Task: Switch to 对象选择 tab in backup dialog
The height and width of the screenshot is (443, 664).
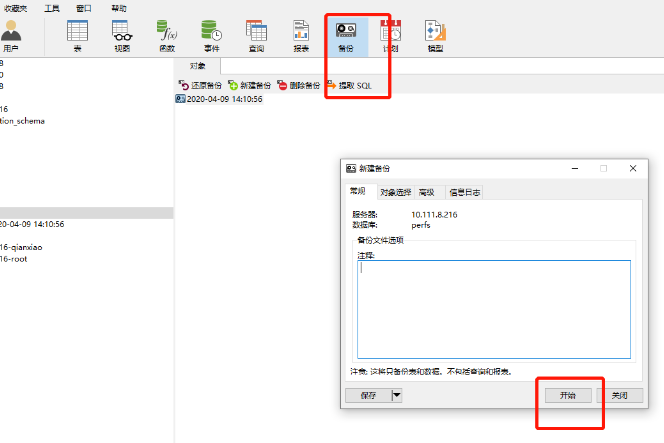Action: 396,192
